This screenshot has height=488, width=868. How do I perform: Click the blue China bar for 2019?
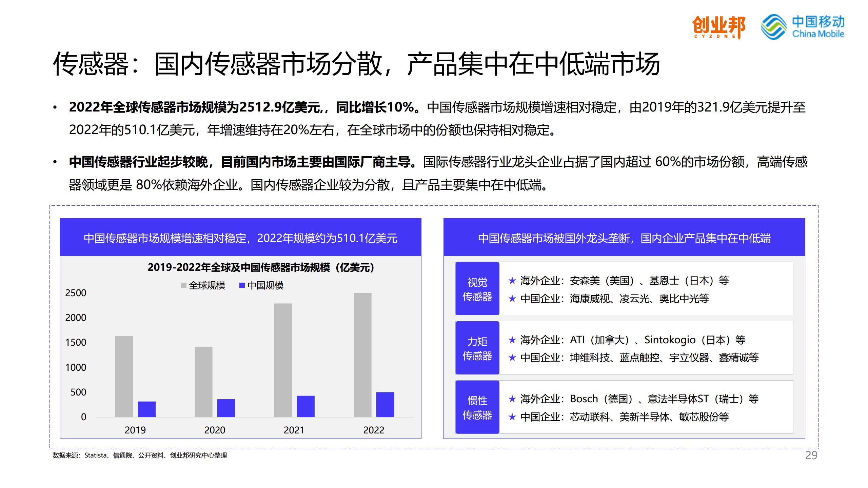pos(146,409)
